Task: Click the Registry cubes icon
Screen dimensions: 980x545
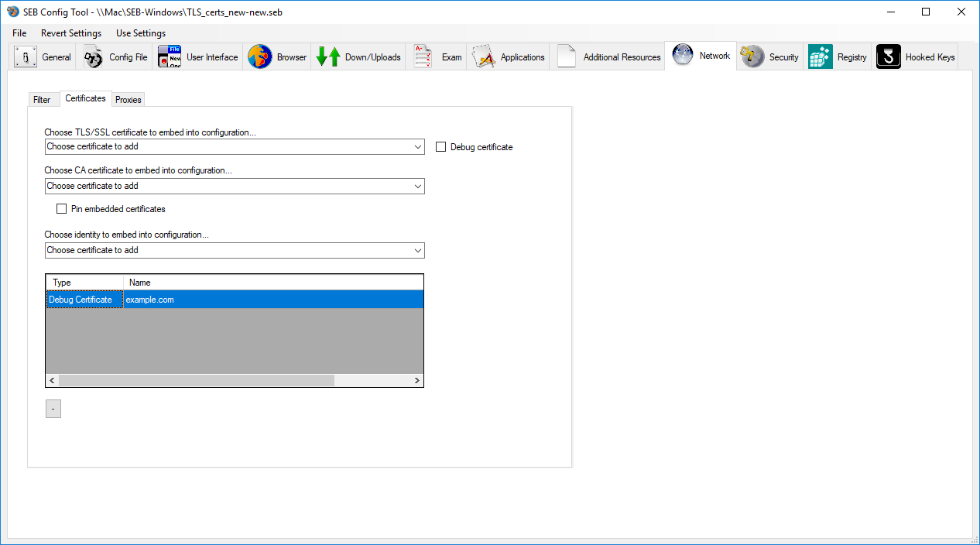Action: coord(821,57)
